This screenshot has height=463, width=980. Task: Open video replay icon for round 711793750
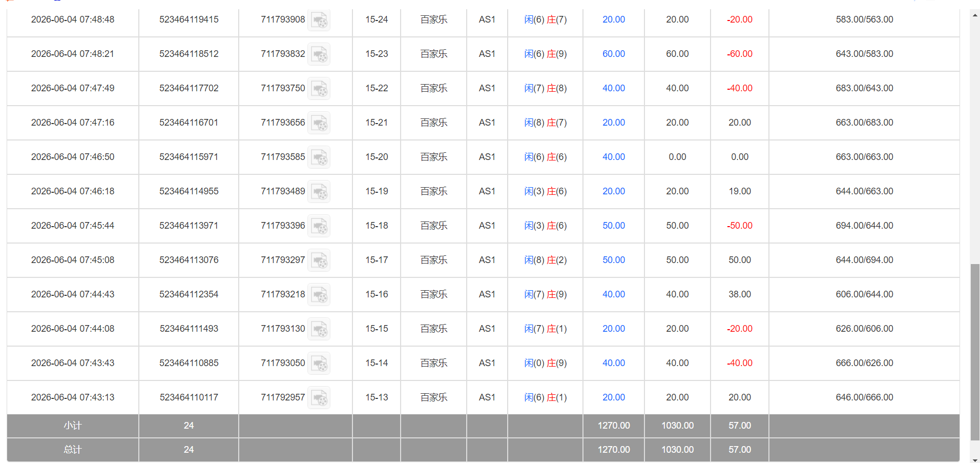click(319, 89)
